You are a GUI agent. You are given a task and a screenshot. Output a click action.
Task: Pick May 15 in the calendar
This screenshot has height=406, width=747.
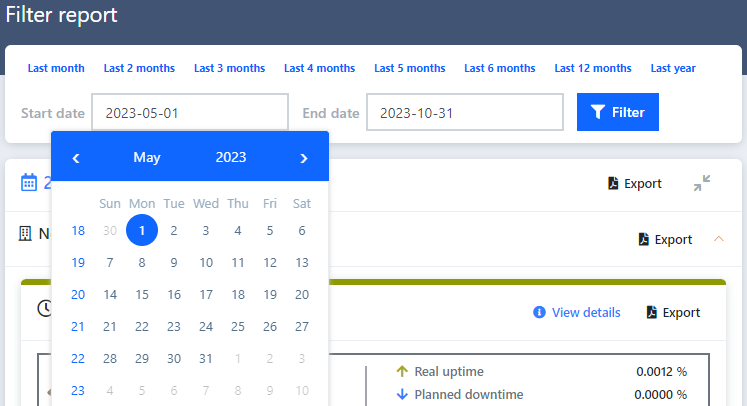[x=142, y=294]
